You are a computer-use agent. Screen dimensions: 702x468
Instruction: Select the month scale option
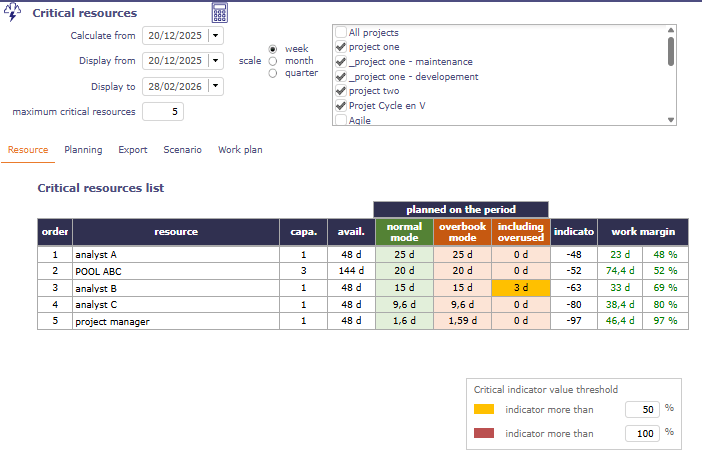(273, 60)
